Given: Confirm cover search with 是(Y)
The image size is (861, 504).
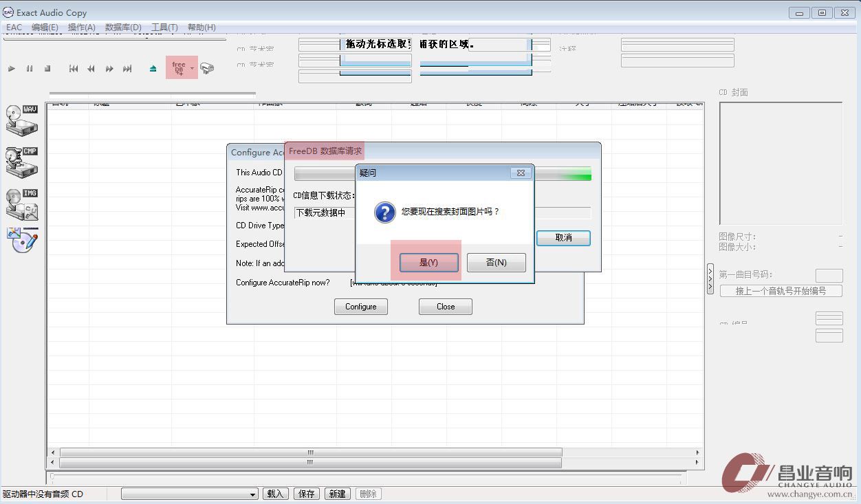Looking at the screenshot, I should coord(429,263).
